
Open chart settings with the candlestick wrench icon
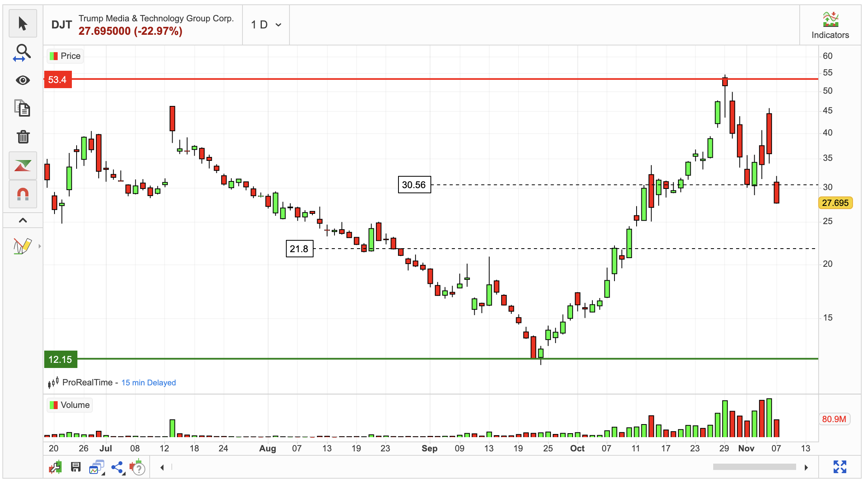tap(55, 468)
